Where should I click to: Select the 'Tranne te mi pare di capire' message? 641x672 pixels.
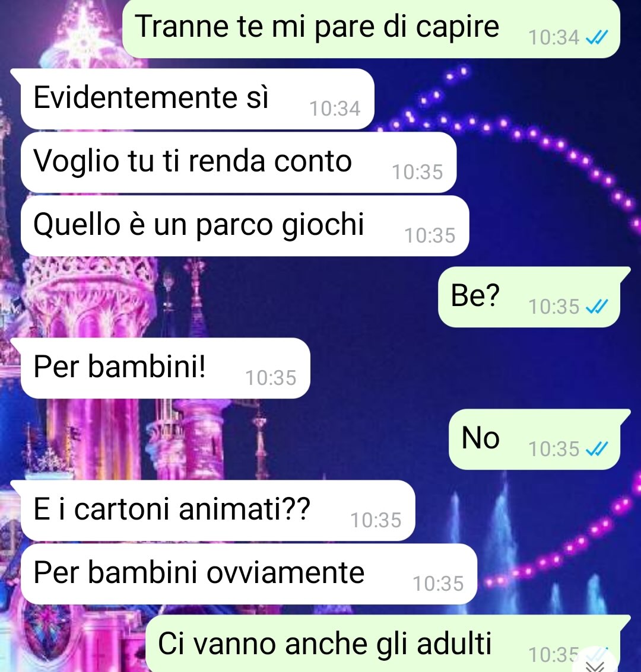click(372, 28)
